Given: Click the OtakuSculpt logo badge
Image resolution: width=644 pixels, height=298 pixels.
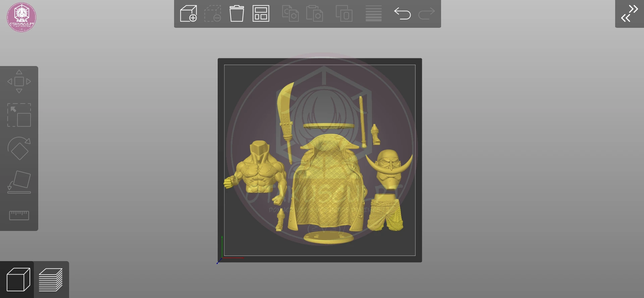Looking at the screenshot, I should tap(21, 17).
